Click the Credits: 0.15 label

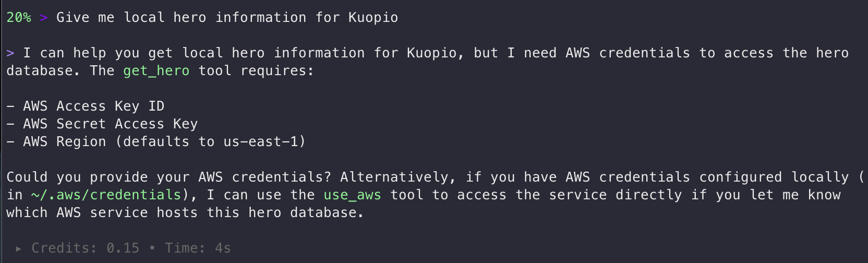pos(85,248)
